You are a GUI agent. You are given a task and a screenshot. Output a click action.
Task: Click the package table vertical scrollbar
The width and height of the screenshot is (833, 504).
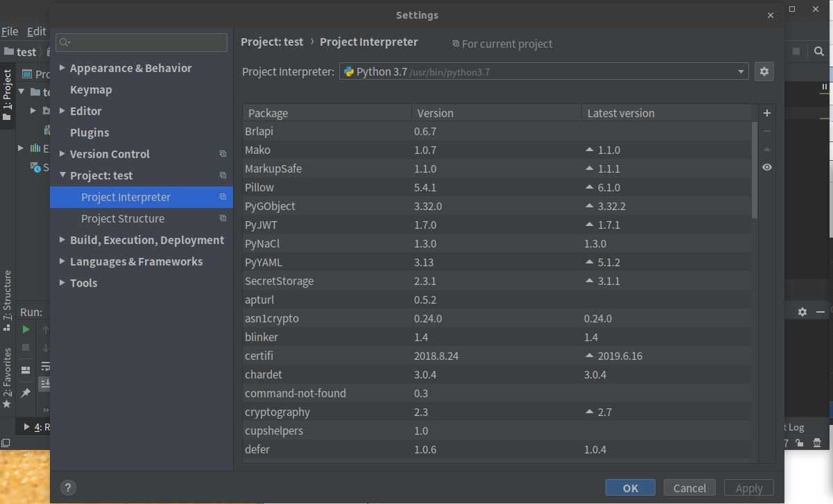pyautogui.click(x=755, y=170)
